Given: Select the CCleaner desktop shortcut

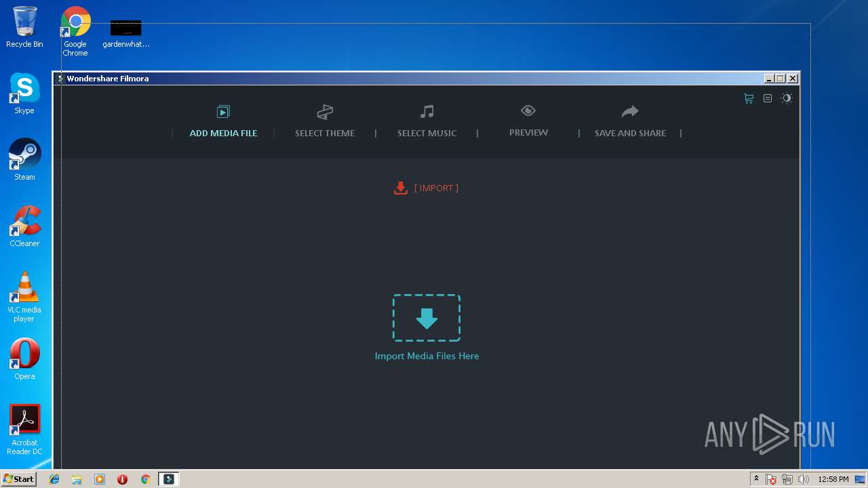Looking at the screenshot, I should [24, 226].
